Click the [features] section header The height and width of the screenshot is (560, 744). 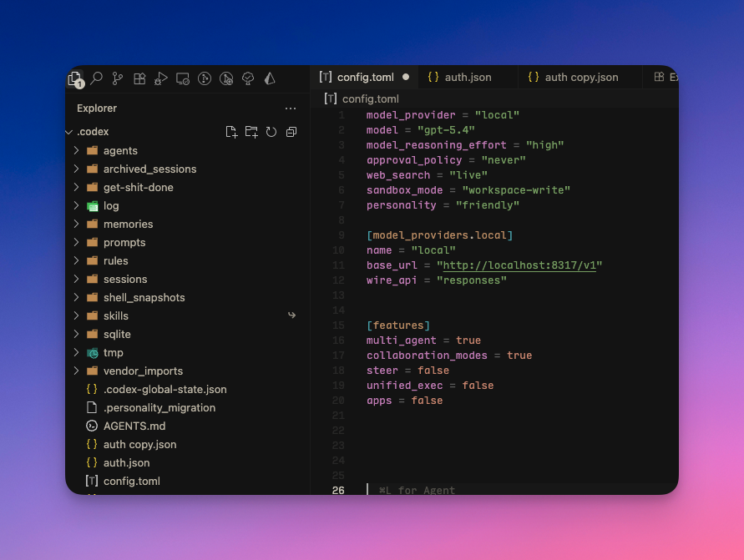click(398, 325)
